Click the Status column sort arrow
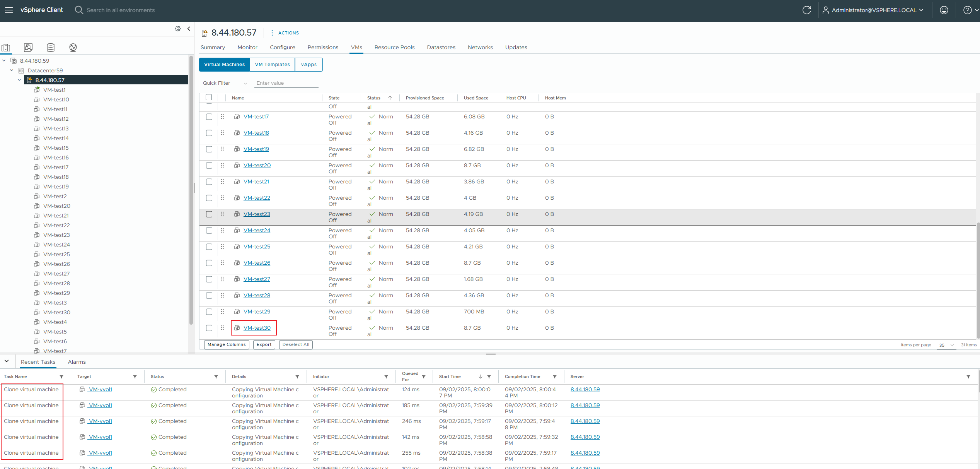Viewport: 980px width, 469px height. click(390, 98)
